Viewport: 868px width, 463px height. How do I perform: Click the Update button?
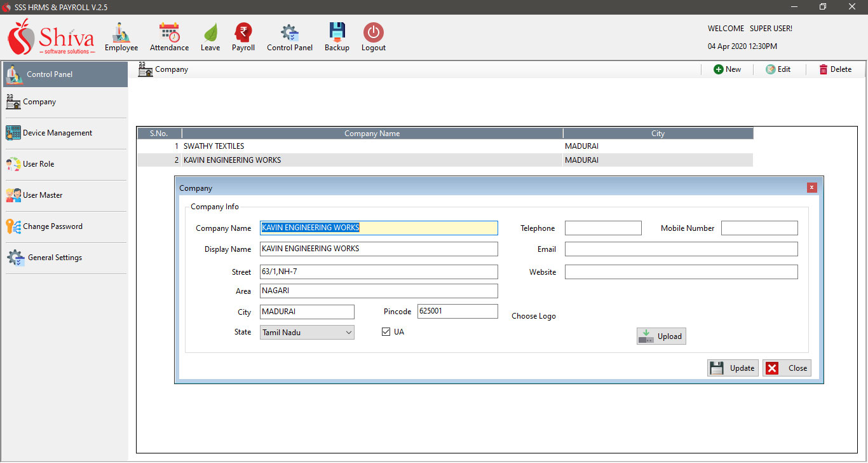[x=733, y=368]
